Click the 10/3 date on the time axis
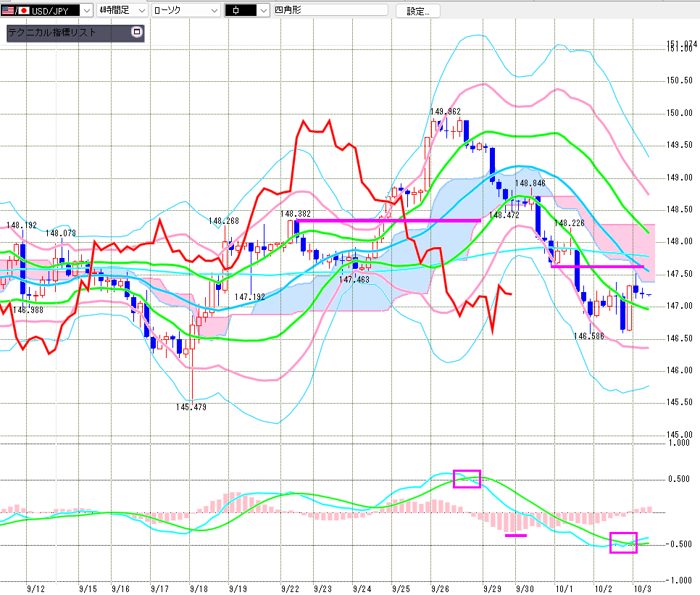Viewport: 700px width, 595px height. [642, 589]
